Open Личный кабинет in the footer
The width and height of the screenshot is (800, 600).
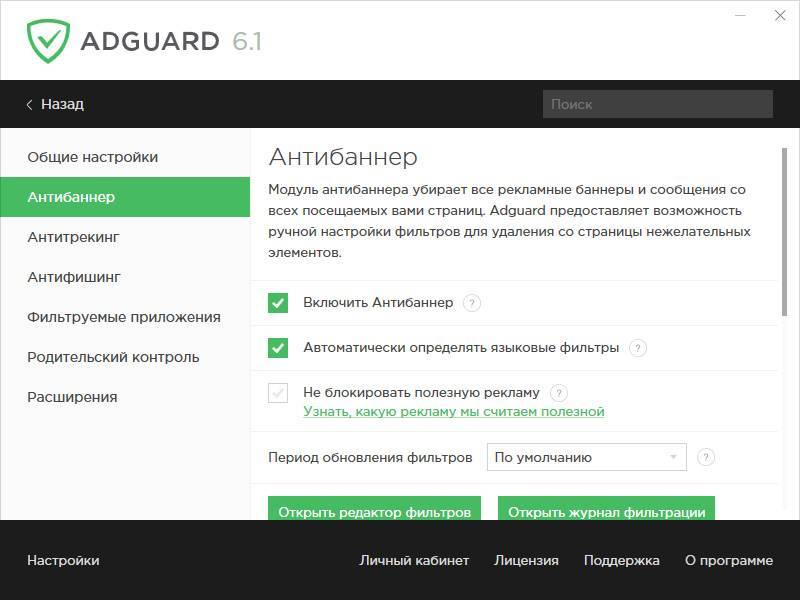coord(414,560)
